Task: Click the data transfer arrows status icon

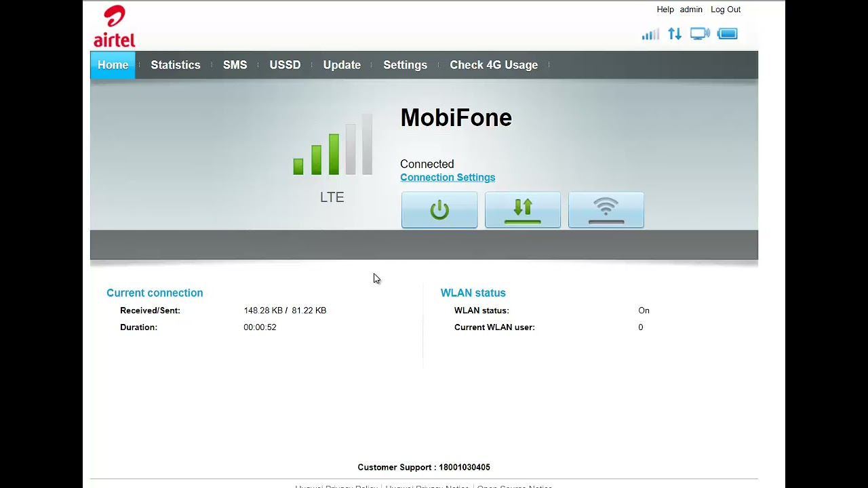Action: [x=675, y=34]
